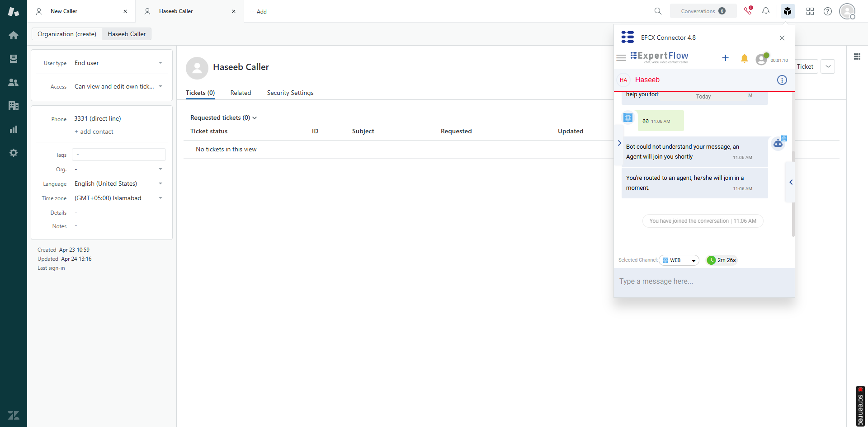
Task: Click the plus icon in ExpertFlow panel
Action: (725, 58)
